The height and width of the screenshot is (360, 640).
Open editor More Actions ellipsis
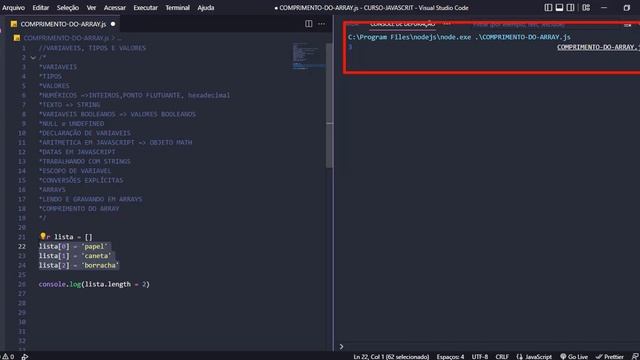[322, 24]
